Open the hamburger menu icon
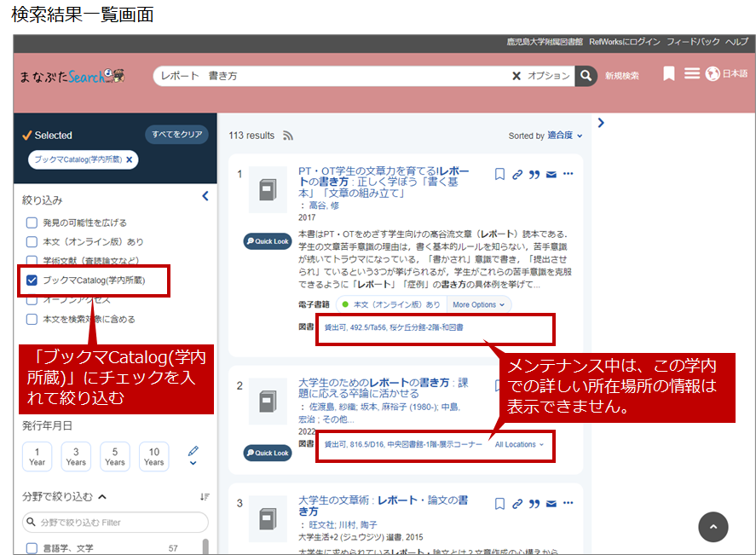The image size is (756, 555). [x=691, y=74]
